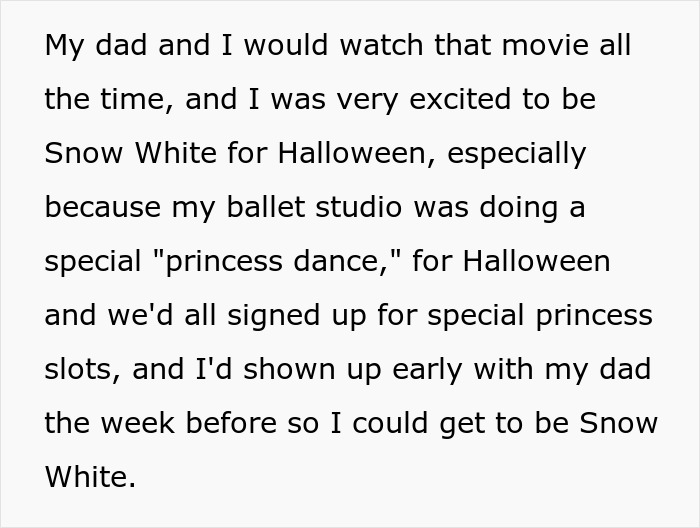Image resolution: width=700 pixels, height=528 pixels.
Task: Click the word "slots" in the paragraph
Action: pyautogui.click(x=82, y=369)
